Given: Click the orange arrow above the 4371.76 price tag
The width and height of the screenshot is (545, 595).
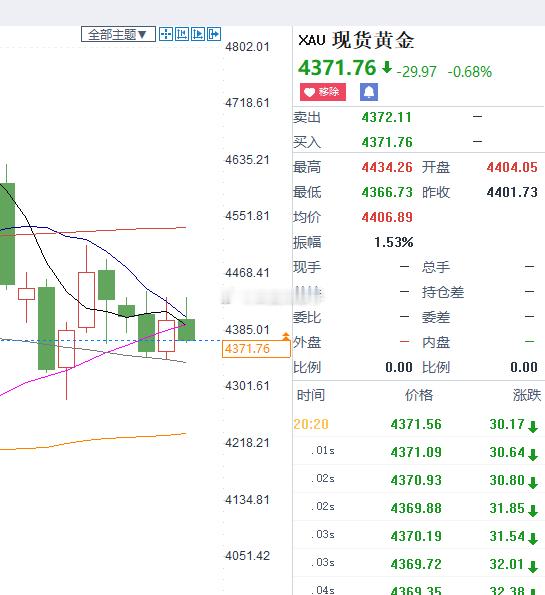Looking at the screenshot, I should (x=286, y=336).
